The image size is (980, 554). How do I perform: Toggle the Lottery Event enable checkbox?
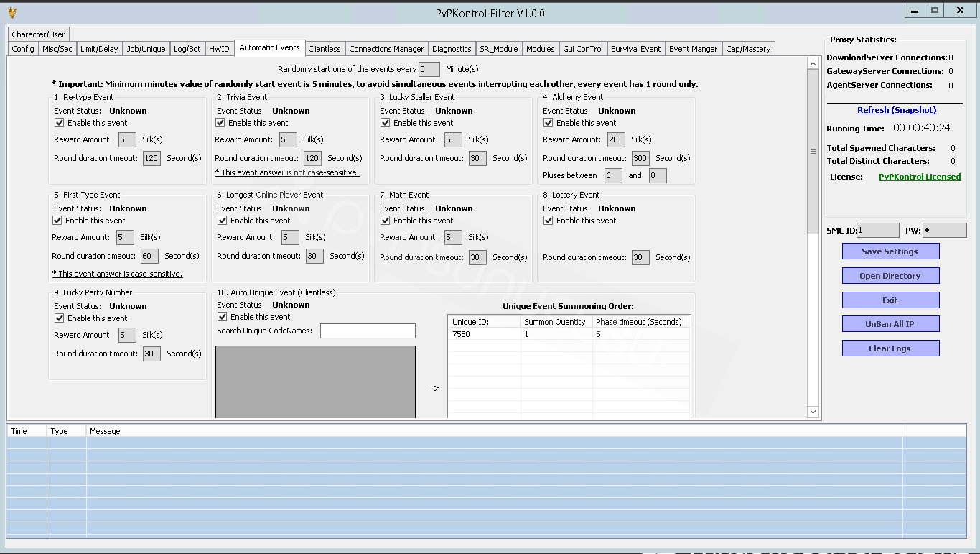click(549, 221)
